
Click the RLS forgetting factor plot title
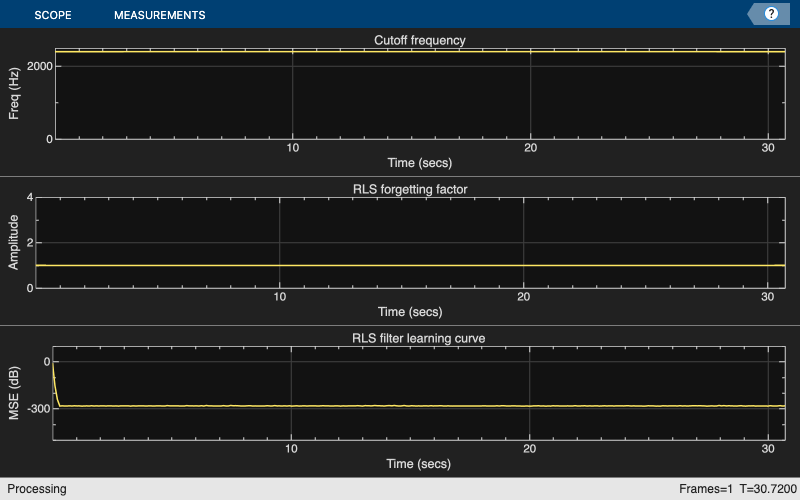coord(410,189)
